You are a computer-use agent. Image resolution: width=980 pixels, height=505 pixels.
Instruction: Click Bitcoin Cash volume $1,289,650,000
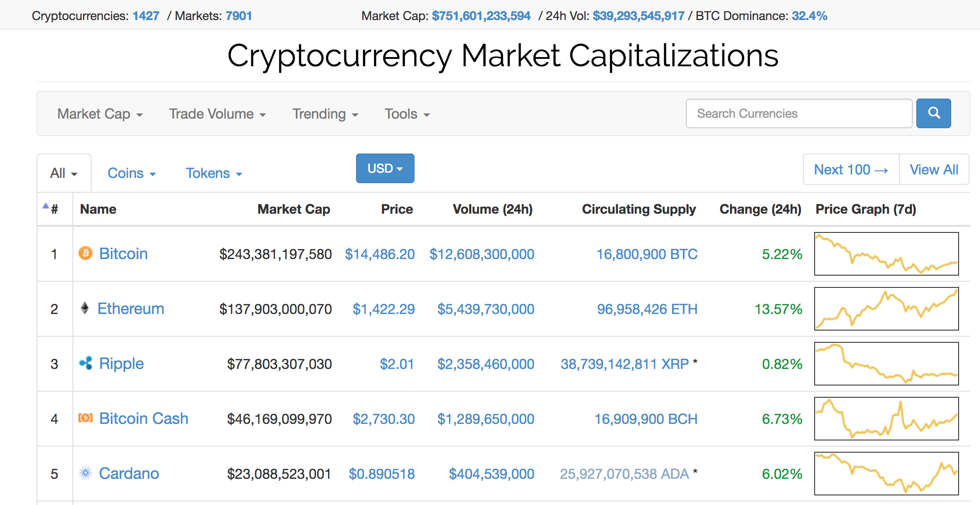tap(486, 419)
